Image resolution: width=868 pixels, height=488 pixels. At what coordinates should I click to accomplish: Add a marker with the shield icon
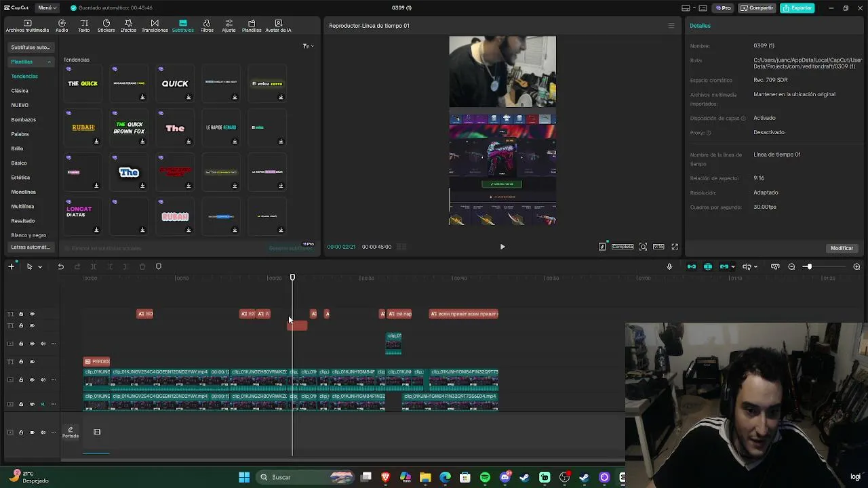click(159, 266)
